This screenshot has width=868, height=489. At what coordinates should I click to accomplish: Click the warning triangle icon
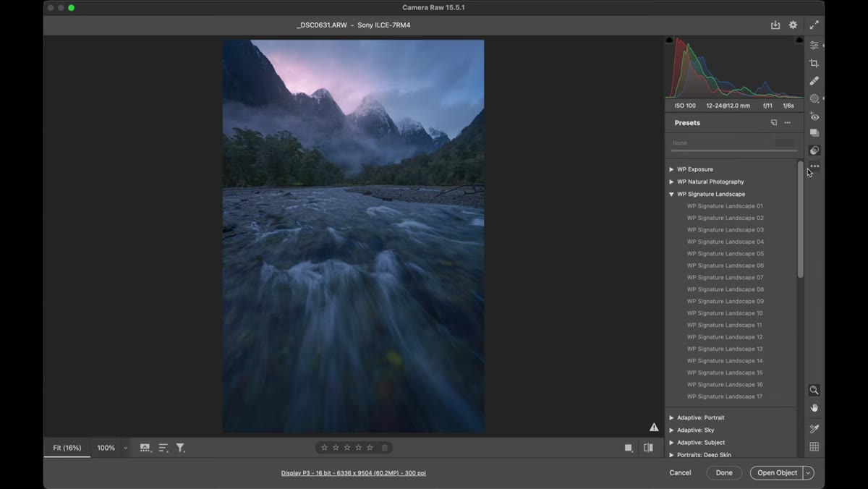tap(654, 428)
